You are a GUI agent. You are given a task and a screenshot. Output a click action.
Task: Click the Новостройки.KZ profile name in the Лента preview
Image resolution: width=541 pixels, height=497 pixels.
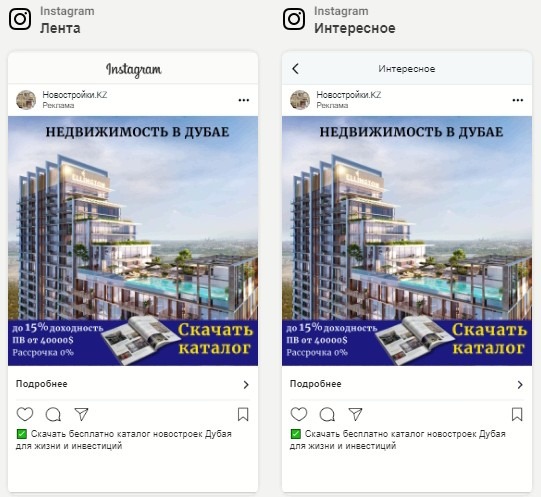75,95
